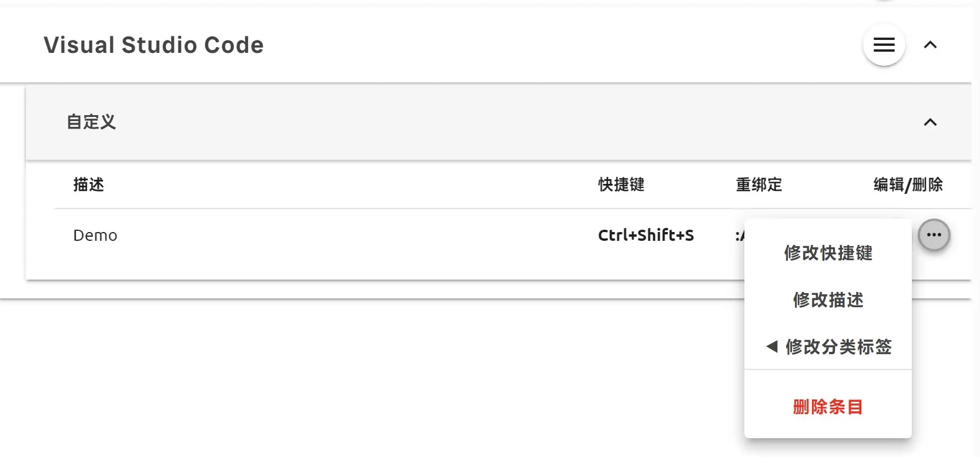Click the Visual Studio Code title text
This screenshot has width=980, height=457.
(x=154, y=45)
